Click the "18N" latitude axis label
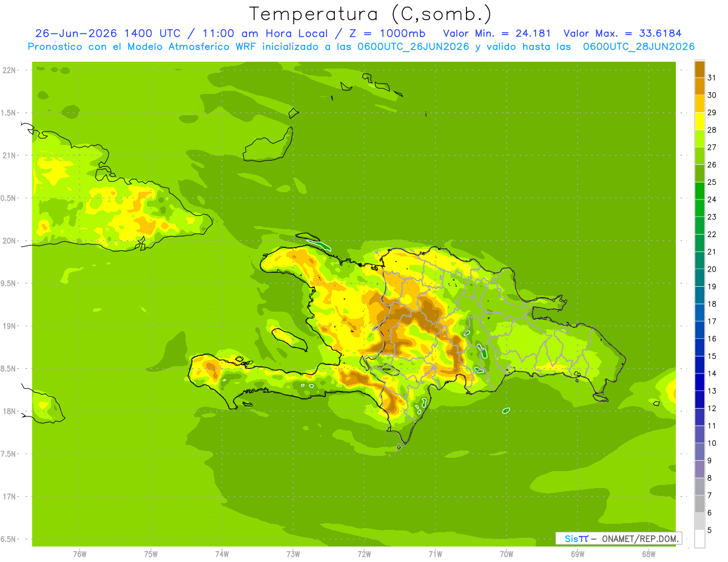The image size is (728, 562). pyautogui.click(x=9, y=412)
